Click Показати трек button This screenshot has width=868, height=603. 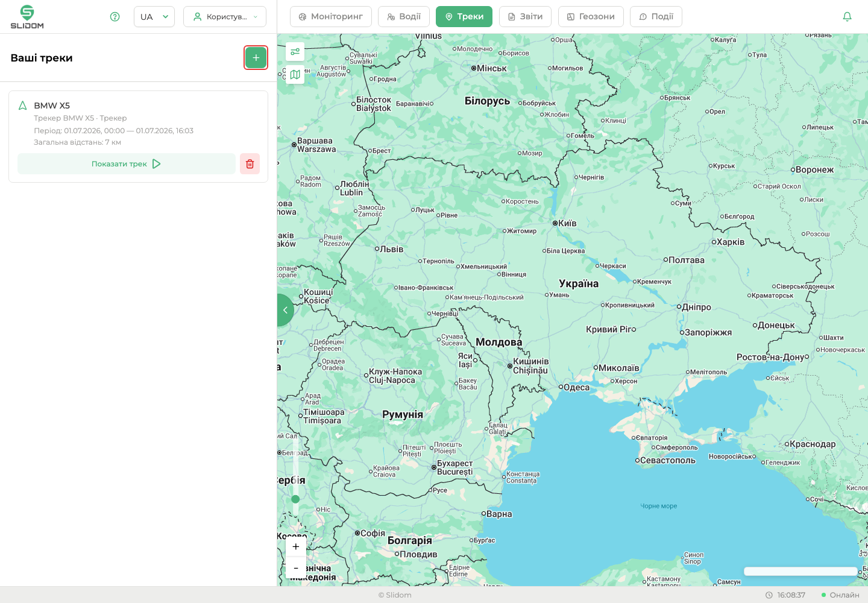click(x=127, y=164)
